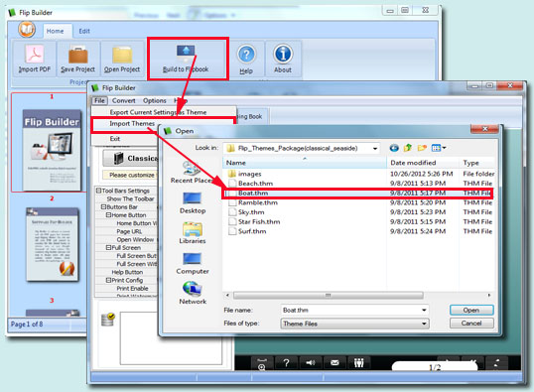The height and width of the screenshot is (392, 534).
Task: Collapse Buttons Bar tree node
Action: click(103, 207)
